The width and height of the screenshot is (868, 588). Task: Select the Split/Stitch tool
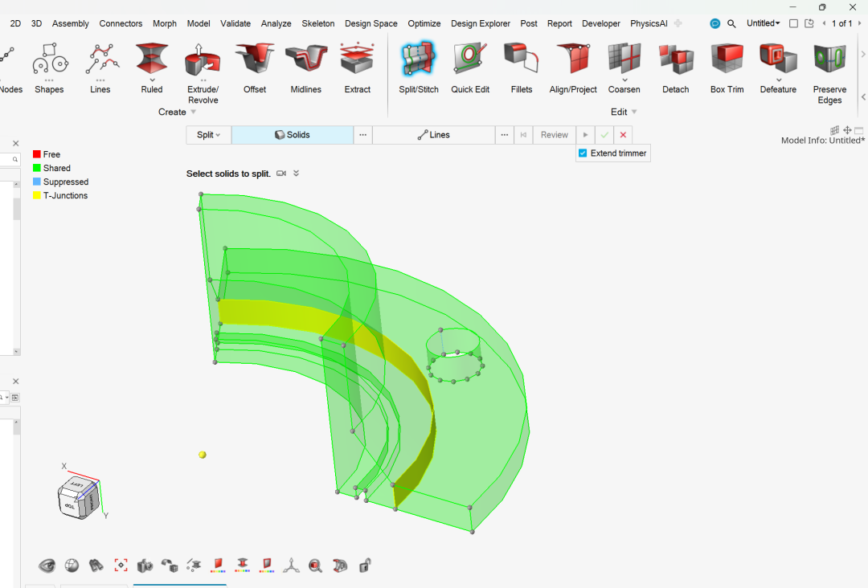pyautogui.click(x=419, y=60)
